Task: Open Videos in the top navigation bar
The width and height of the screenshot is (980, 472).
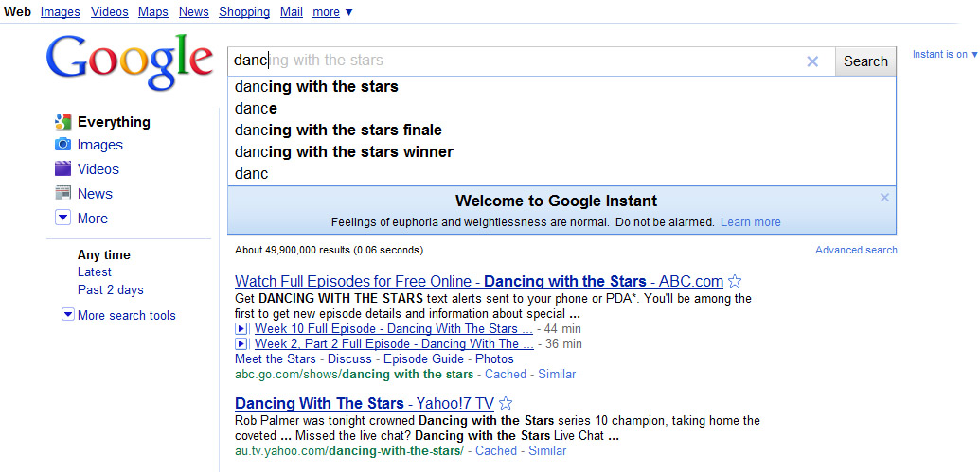Action: point(110,12)
